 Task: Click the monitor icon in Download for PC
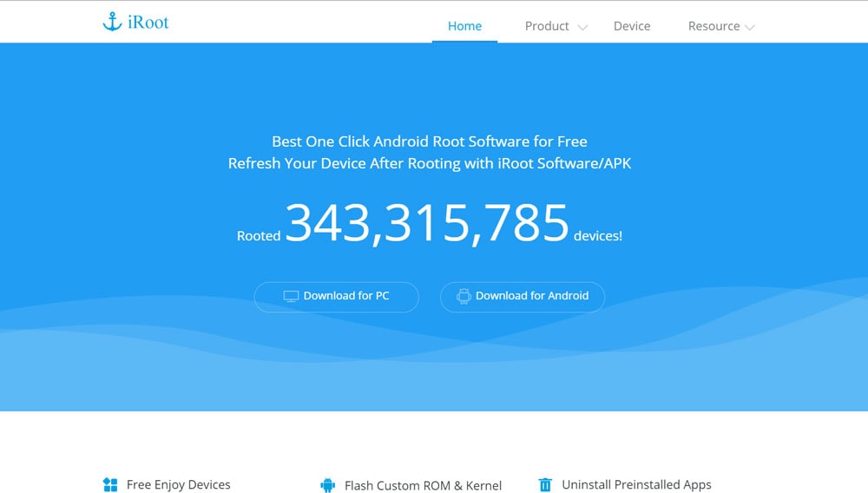pyautogui.click(x=291, y=297)
